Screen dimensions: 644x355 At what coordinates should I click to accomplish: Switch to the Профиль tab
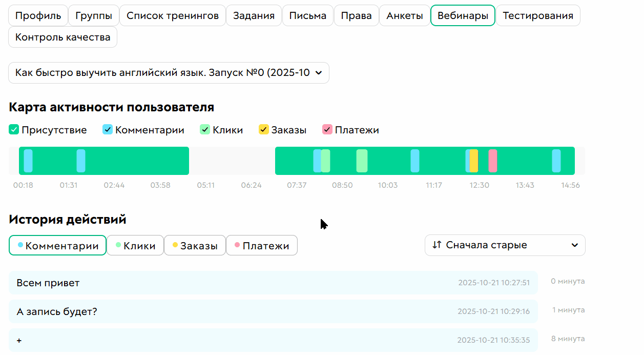(38, 15)
